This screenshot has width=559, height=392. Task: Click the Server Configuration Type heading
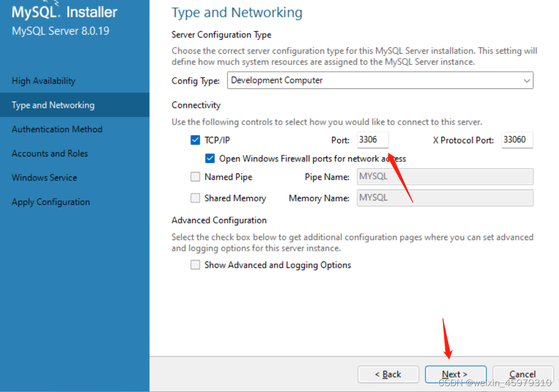click(x=221, y=35)
